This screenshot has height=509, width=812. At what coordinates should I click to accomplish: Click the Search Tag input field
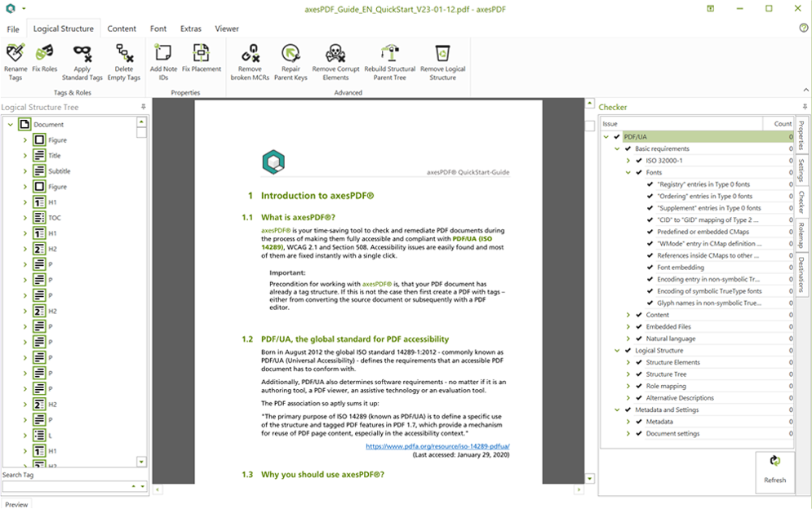(x=65, y=486)
